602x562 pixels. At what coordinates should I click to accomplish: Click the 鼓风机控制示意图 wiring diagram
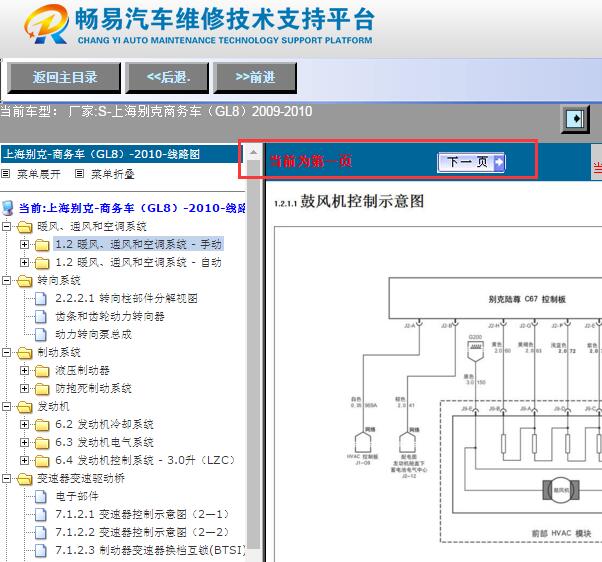click(438, 394)
